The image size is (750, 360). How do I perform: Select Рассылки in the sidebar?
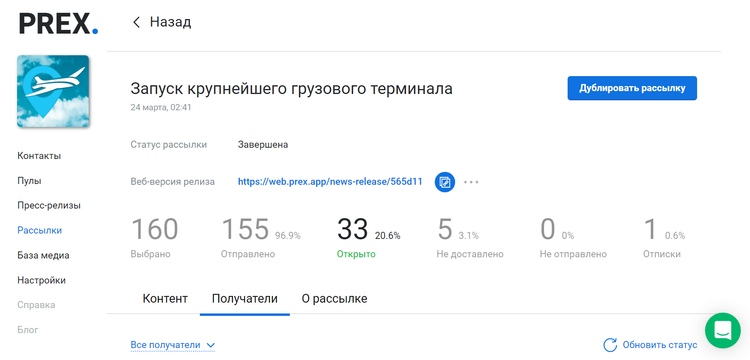40,230
